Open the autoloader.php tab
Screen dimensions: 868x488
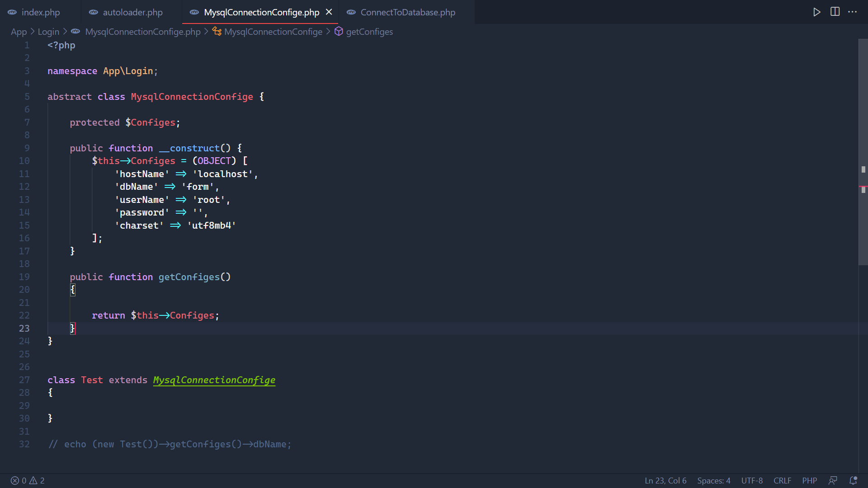tap(132, 12)
